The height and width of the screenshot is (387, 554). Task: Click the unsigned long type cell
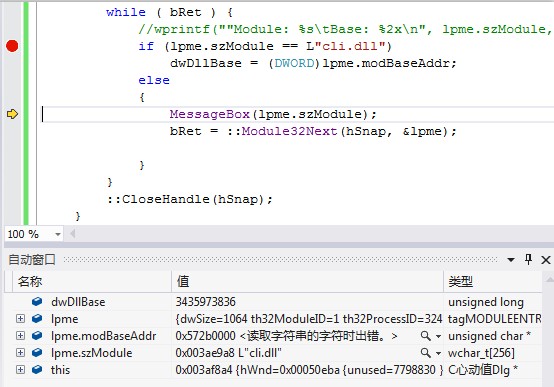486,302
